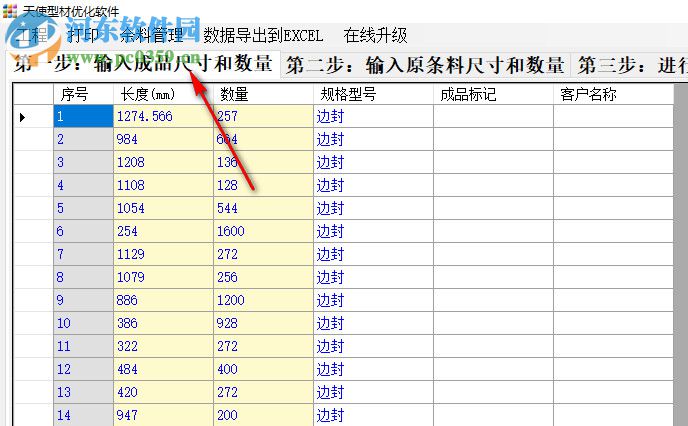Select sequence number cell 9
The width and height of the screenshot is (688, 426).
point(83,300)
